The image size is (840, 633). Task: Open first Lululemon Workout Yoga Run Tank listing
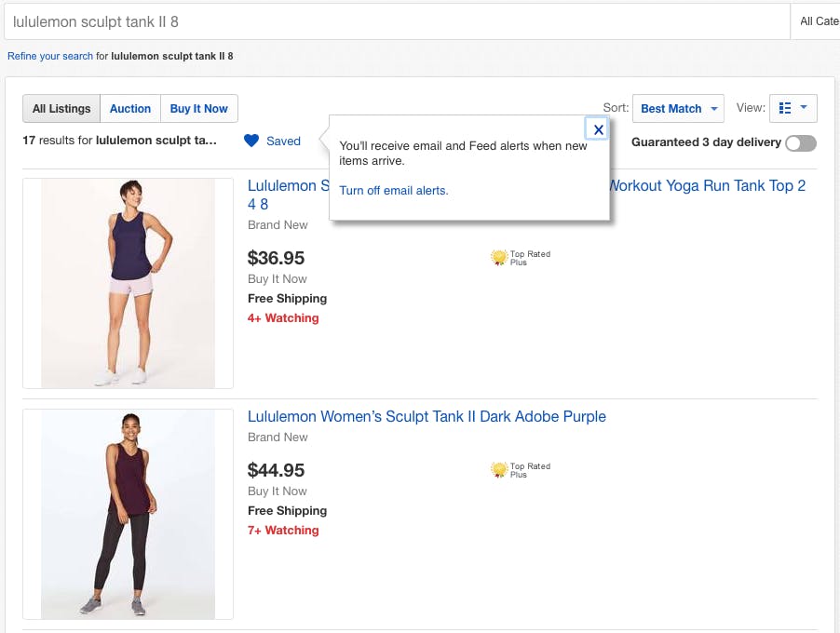[x=706, y=185]
